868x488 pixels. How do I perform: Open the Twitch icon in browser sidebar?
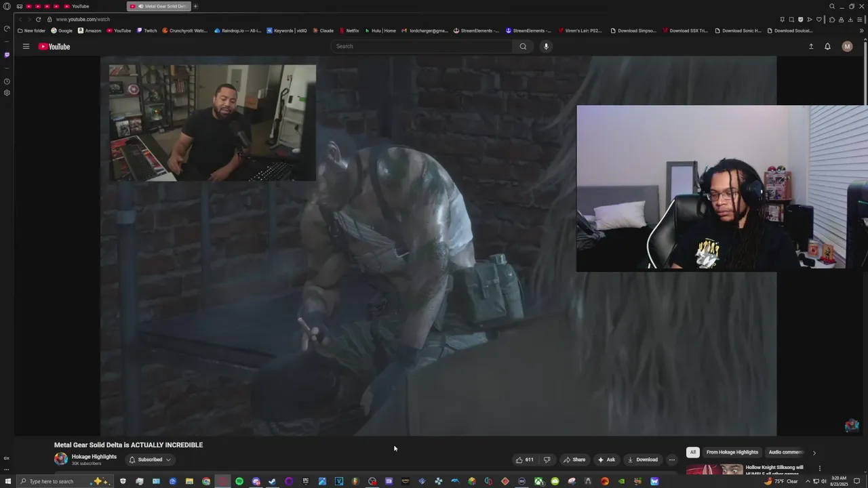tap(7, 55)
